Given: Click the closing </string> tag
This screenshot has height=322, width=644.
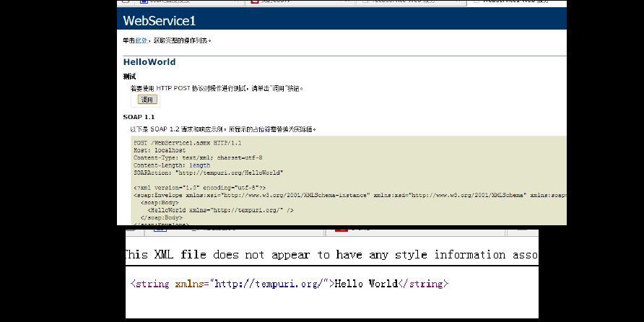Looking at the screenshot, I should tap(424, 284).
